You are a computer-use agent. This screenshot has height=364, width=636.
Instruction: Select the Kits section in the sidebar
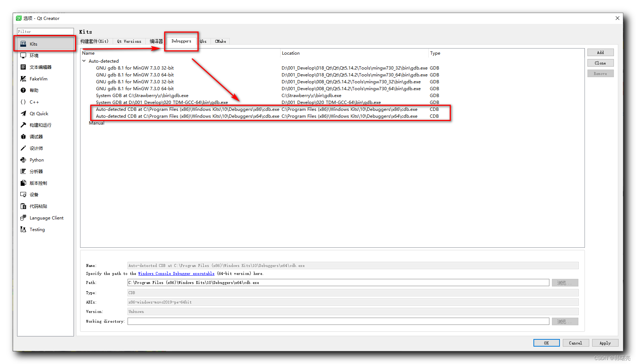[34, 43]
